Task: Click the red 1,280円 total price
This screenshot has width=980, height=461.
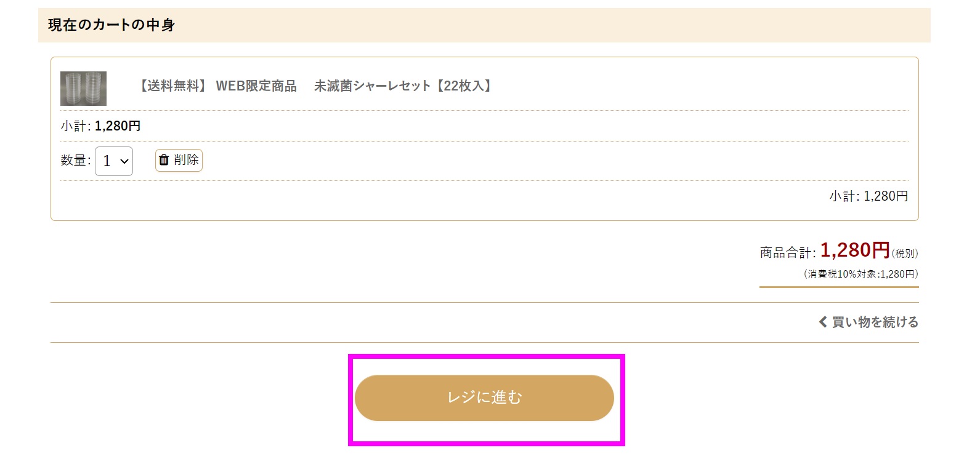Action: tap(855, 250)
